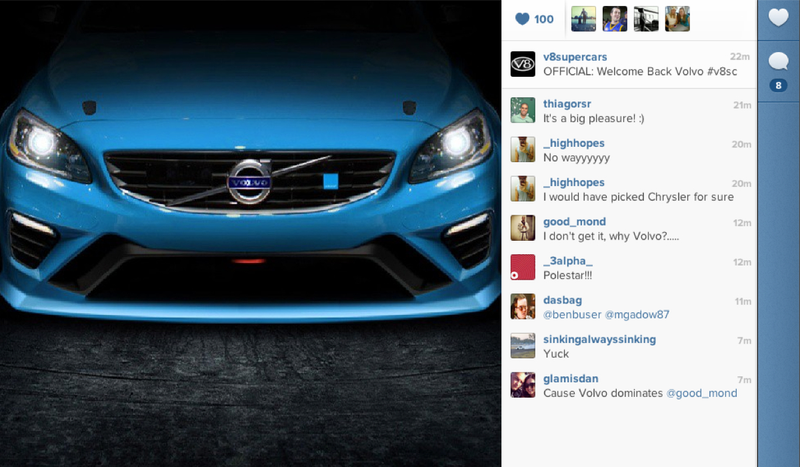Image resolution: width=800 pixels, height=467 pixels.
Task: Open sinkingalwayssinking profile avatar
Action: coord(523,346)
